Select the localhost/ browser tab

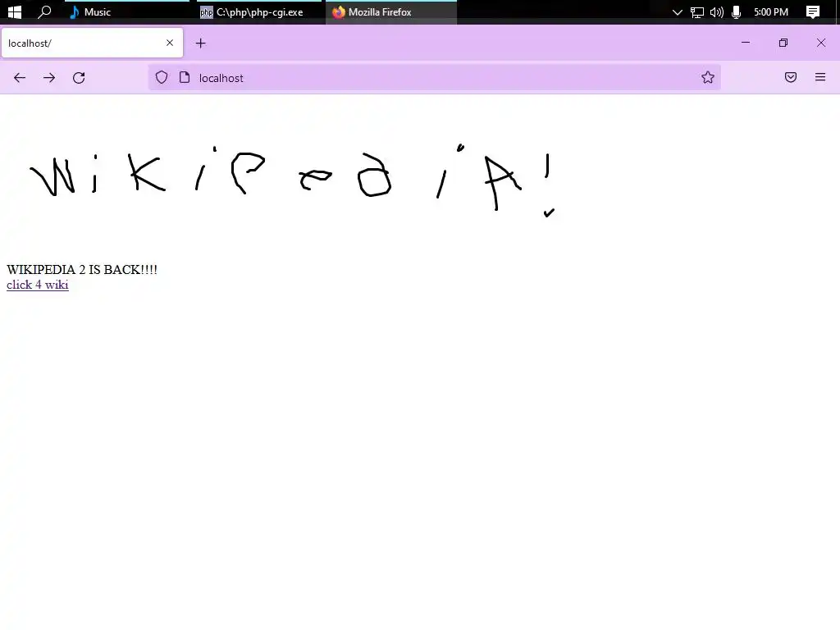point(92,43)
